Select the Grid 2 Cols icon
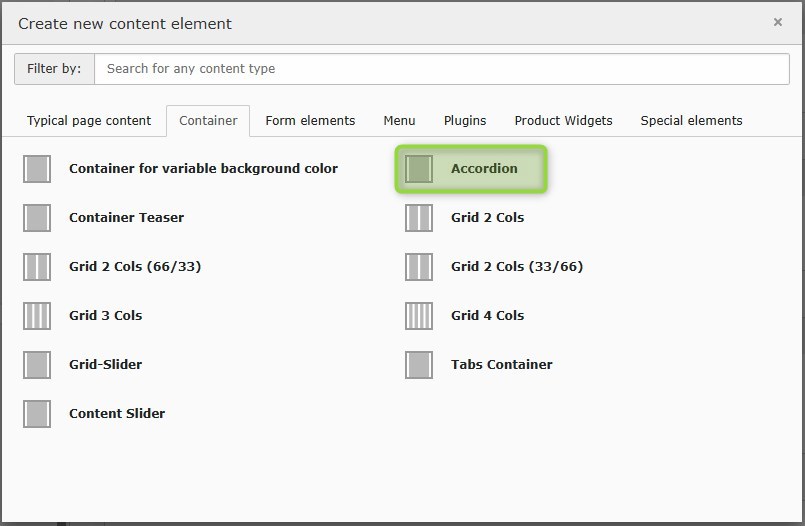This screenshot has width=805, height=526. point(419,218)
